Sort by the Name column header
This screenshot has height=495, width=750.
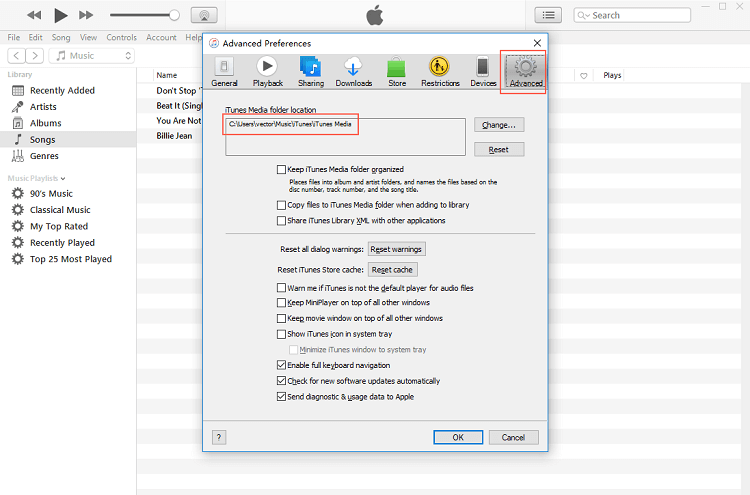[x=166, y=76]
